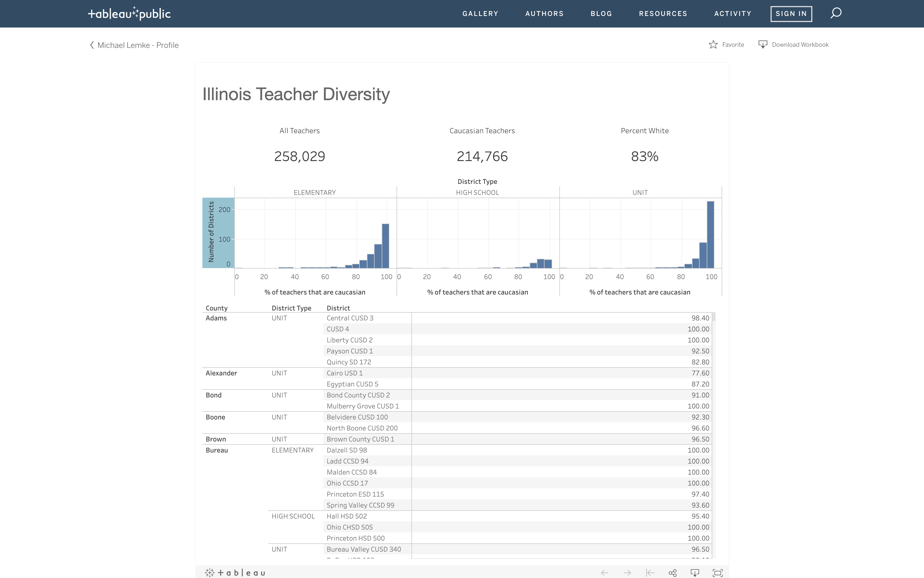This screenshot has width=924, height=578.
Task: Click the Tableau Public logo
Action: pyautogui.click(x=129, y=13)
